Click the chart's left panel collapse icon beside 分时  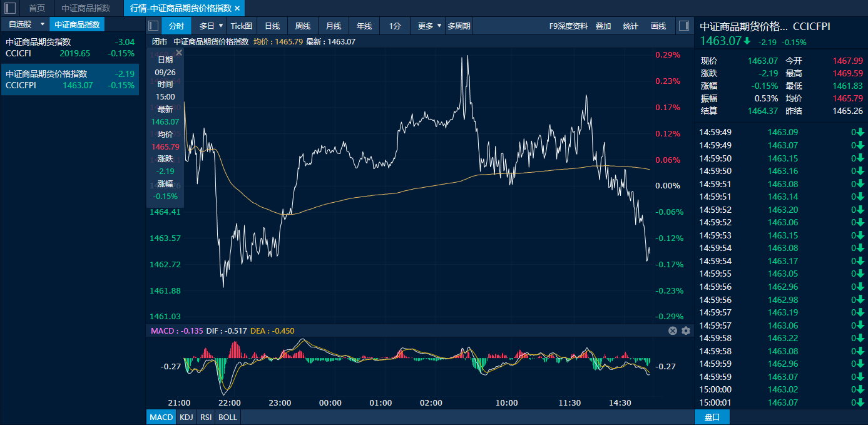coord(153,26)
